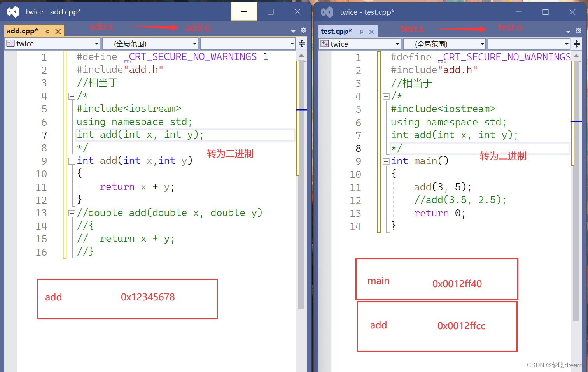Minimize the test.cpp window
Viewport: 588px width, 372px height.
(x=519, y=12)
